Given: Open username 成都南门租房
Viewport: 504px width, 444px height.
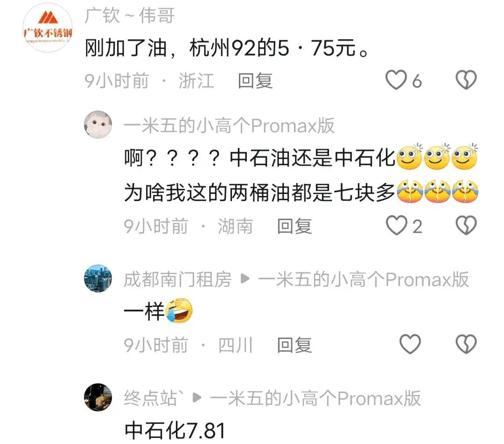Looking at the screenshot, I should [178, 279].
